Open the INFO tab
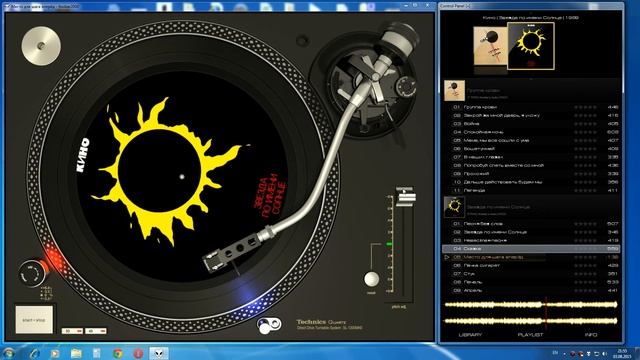This screenshot has width=640, height=360. coord(591,335)
